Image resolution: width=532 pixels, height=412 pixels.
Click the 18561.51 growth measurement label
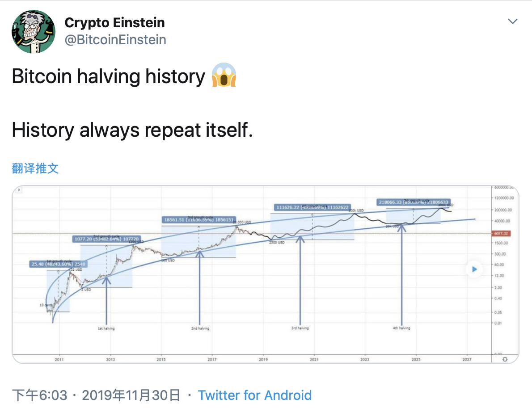coord(197,219)
